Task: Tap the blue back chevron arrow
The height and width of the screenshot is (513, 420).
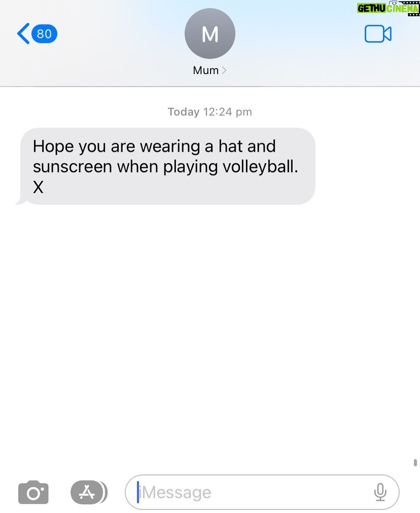Action: (23, 34)
